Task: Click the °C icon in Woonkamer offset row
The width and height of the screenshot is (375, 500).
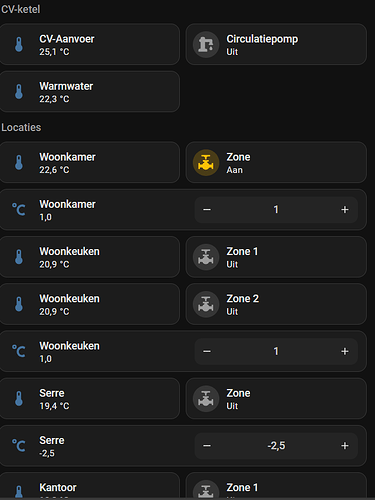Action: coord(19,210)
